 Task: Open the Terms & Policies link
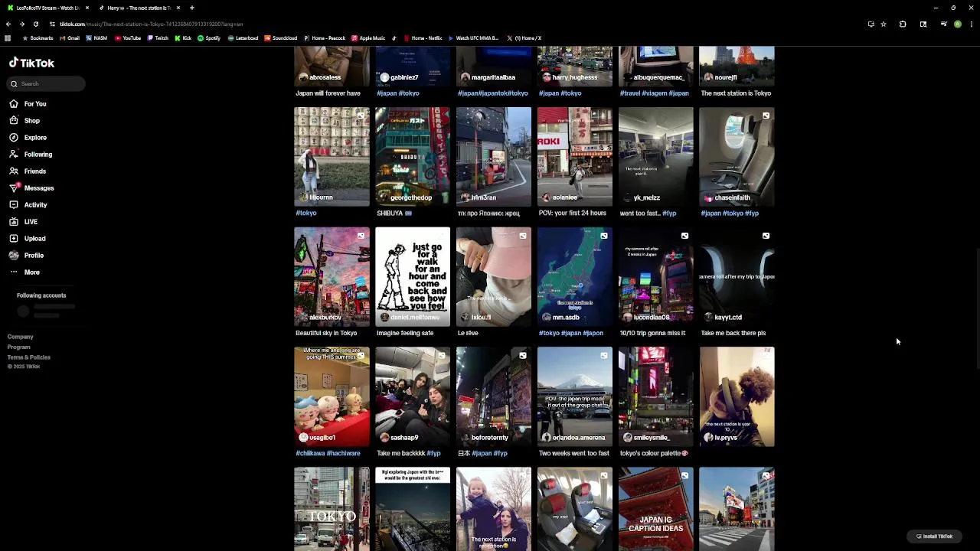coord(29,357)
